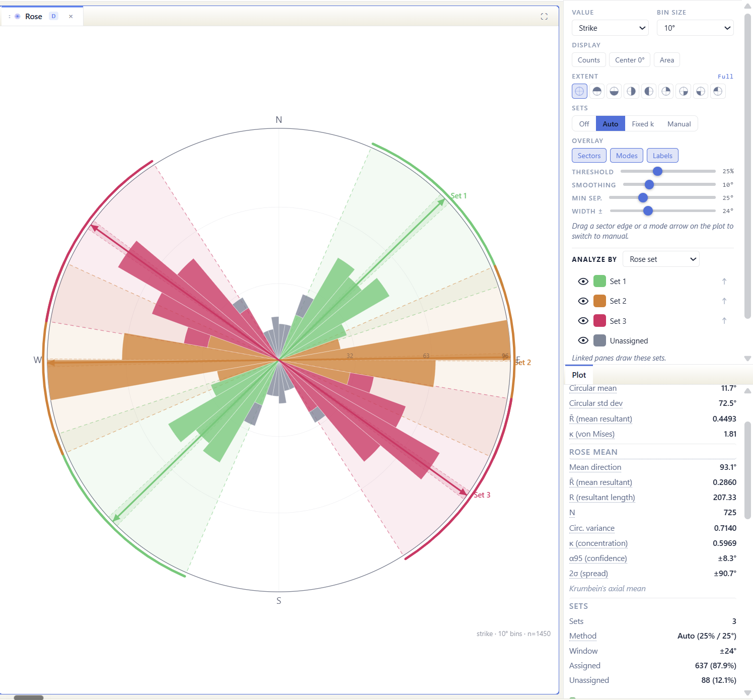The height and width of the screenshot is (700, 753).
Task: Click the κ (von Mises) stat label
Action: tap(591, 434)
